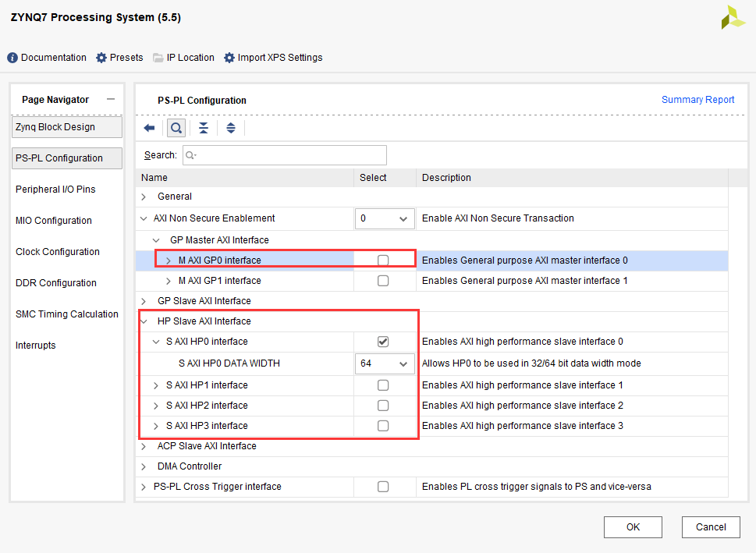Click the search field magnifier icon
This screenshot has height=553, width=756.
point(191,155)
